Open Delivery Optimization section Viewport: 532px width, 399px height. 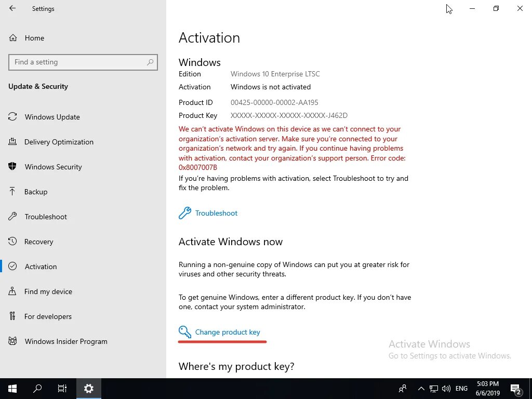83,142
